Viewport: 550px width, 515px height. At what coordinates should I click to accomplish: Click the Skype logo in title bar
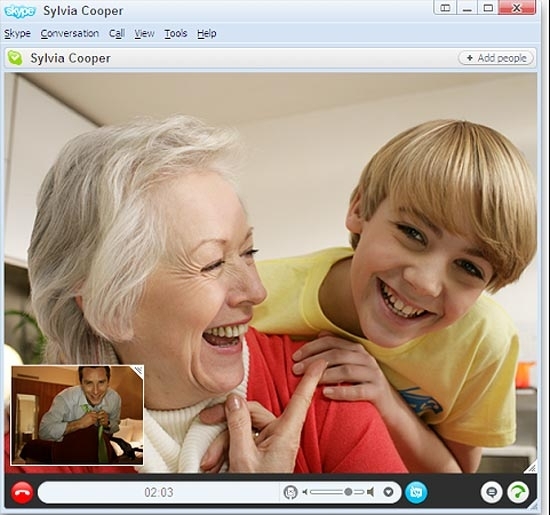click(20, 11)
